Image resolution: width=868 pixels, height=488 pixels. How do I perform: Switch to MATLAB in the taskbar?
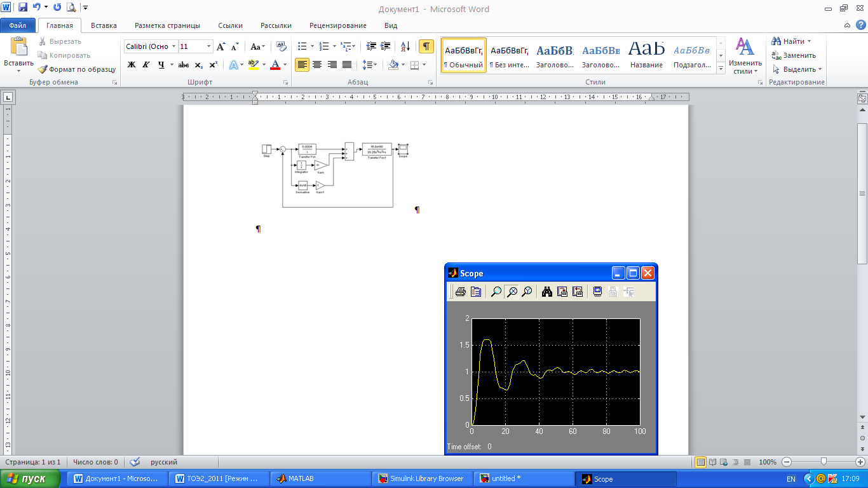pyautogui.click(x=301, y=478)
